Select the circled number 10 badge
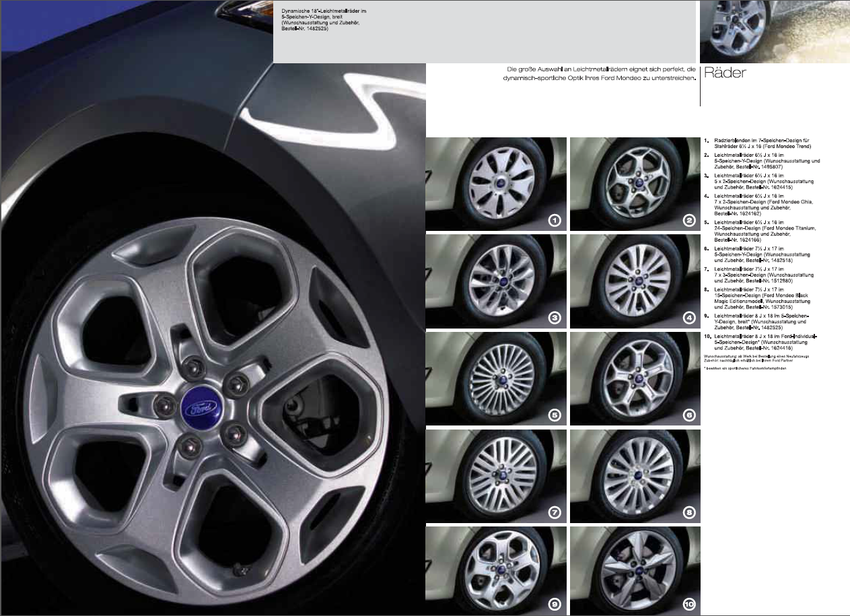 coord(688,606)
